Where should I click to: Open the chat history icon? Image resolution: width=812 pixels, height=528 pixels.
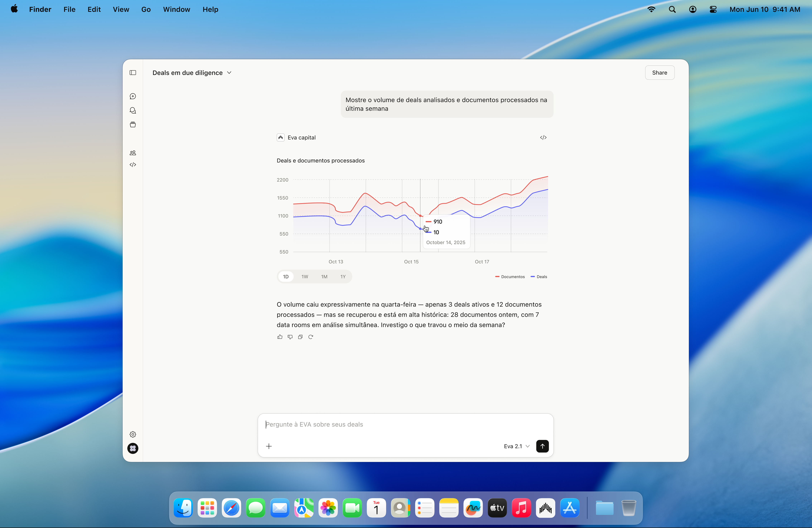click(133, 111)
